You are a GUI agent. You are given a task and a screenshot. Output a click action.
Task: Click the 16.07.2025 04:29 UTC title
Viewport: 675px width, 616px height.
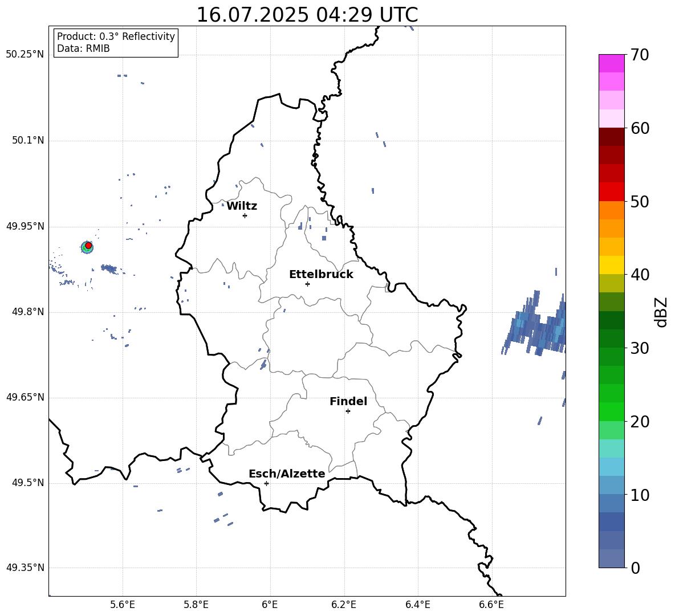[x=307, y=15]
